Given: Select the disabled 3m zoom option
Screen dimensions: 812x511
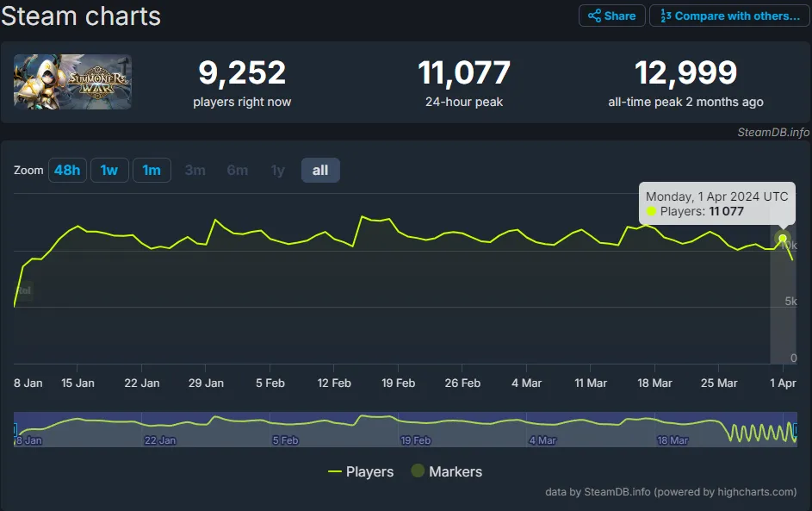Looking at the screenshot, I should (x=195, y=170).
